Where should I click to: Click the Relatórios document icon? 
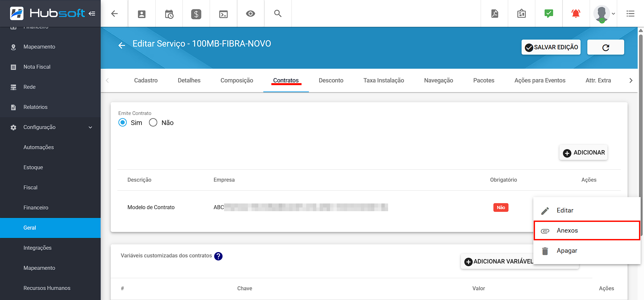point(13,108)
